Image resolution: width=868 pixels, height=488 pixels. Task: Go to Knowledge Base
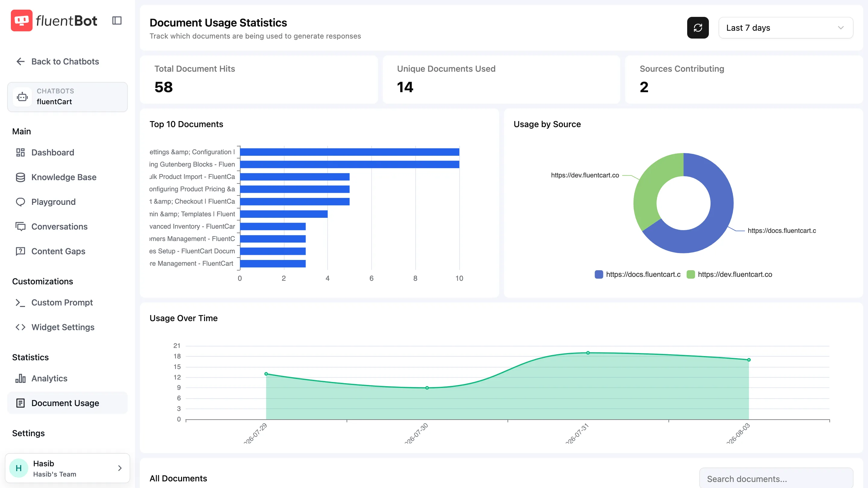68,177
